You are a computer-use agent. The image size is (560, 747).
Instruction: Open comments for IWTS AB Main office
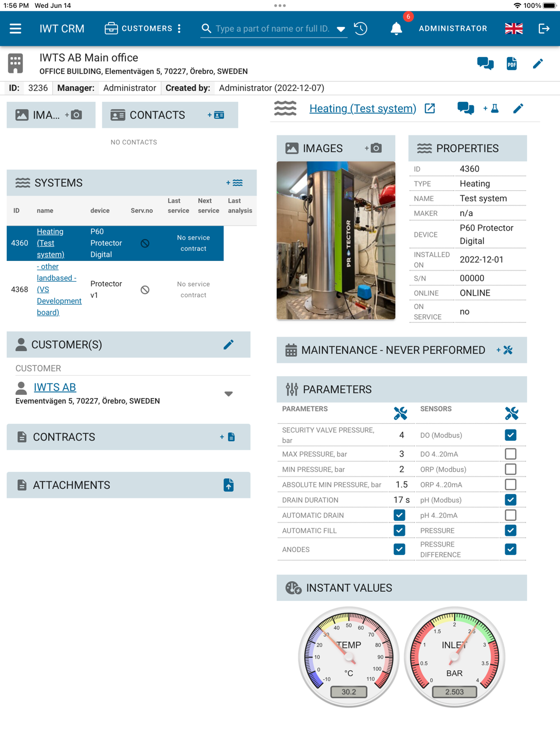tap(486, 63)
